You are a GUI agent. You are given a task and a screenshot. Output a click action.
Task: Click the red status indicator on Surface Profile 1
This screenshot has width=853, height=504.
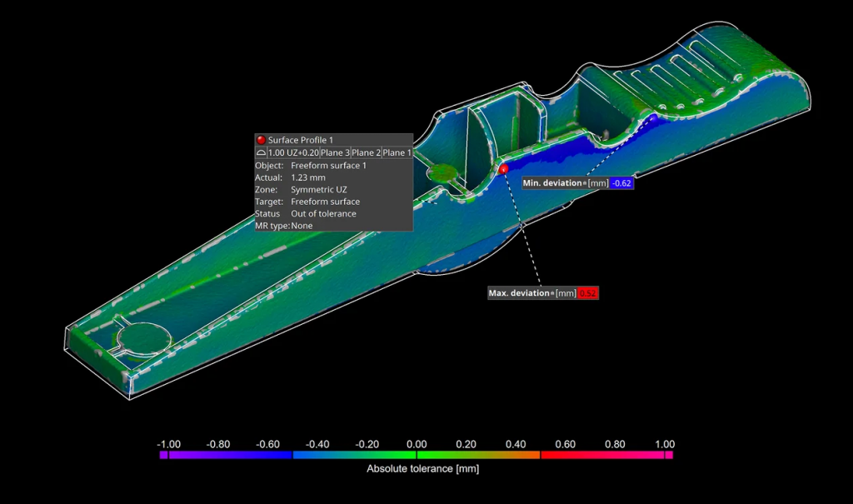click(x=261, y=140)
